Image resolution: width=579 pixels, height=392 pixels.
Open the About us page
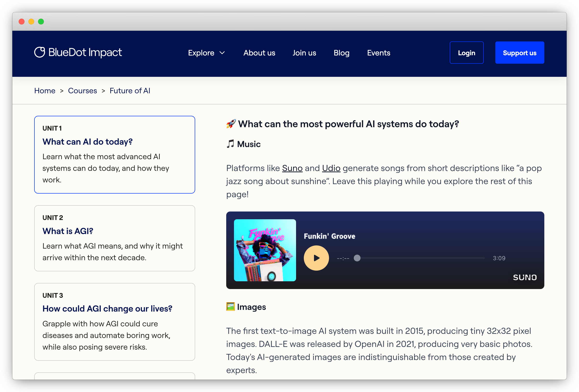(259, 53)
